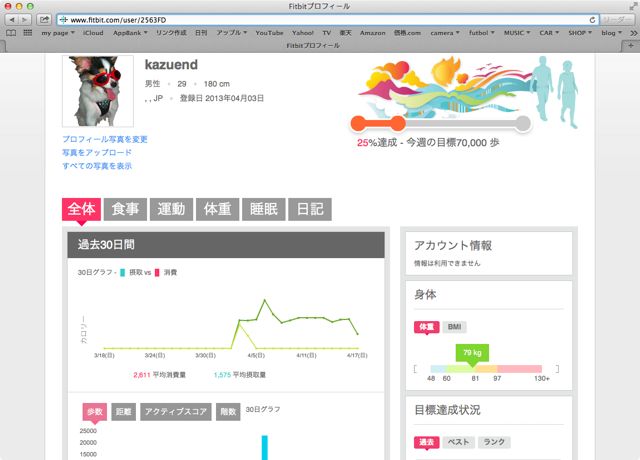
Task: Click the peak point of calorie graph
Action: pyautogui.click(x=264, y=300)
